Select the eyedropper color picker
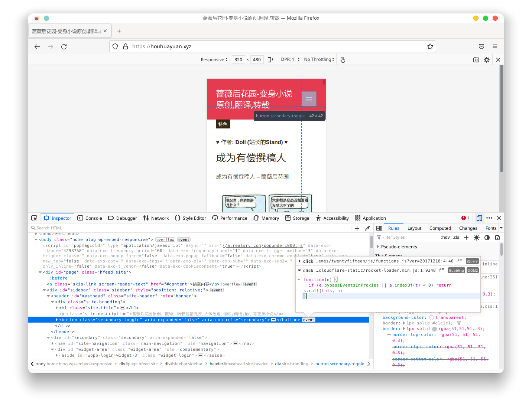Image resolution: width=532 pixels, height=405 pixels. coord(368,228)
